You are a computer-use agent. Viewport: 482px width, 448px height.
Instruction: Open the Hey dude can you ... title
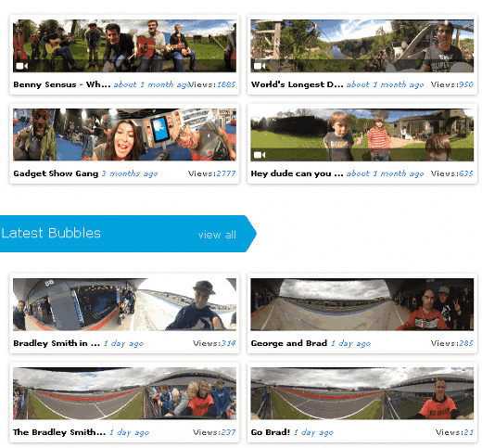(297, 173)
